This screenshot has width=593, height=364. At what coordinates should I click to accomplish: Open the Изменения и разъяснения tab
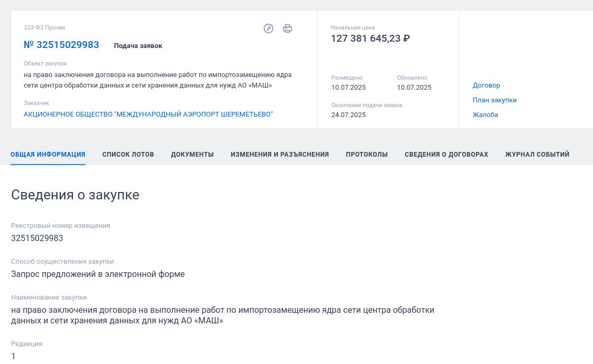pyautogui.click(x=280, y=154)
